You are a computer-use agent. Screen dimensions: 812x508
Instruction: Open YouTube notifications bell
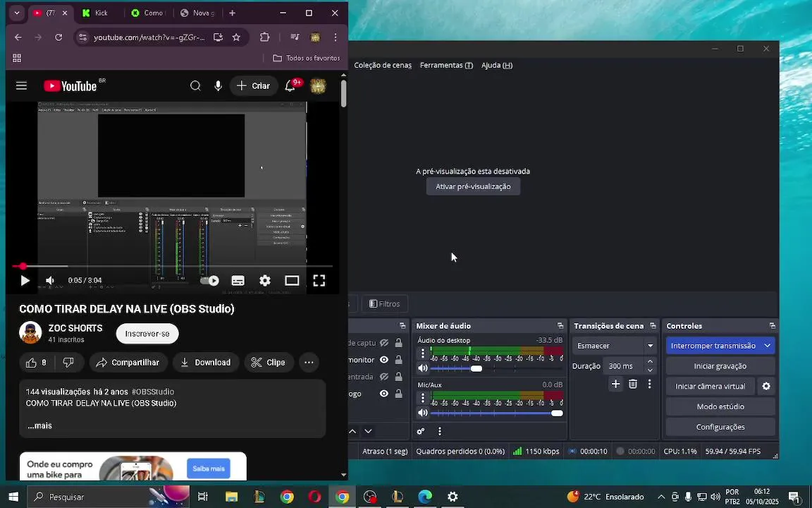coord(290,86)
